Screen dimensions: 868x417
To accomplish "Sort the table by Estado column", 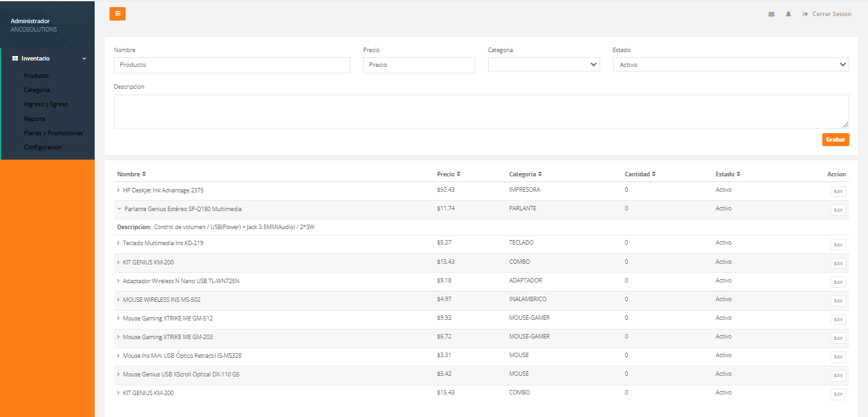I will click(x=728, y=174).
